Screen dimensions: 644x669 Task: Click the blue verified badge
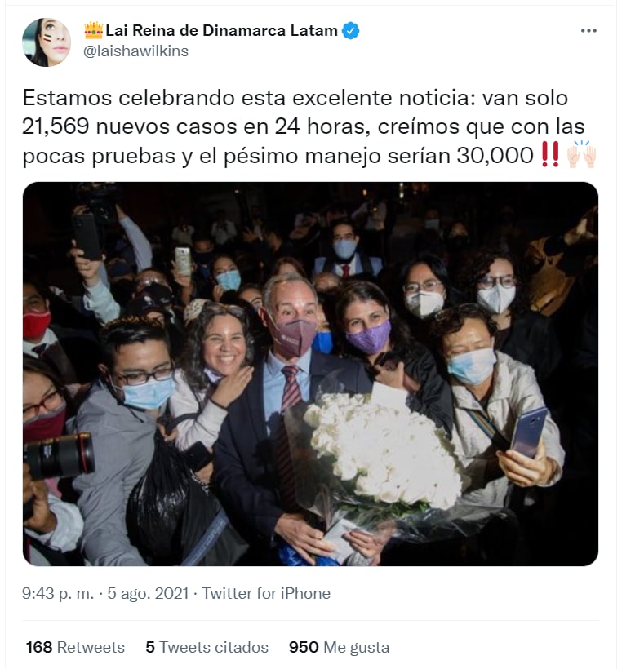351,31
